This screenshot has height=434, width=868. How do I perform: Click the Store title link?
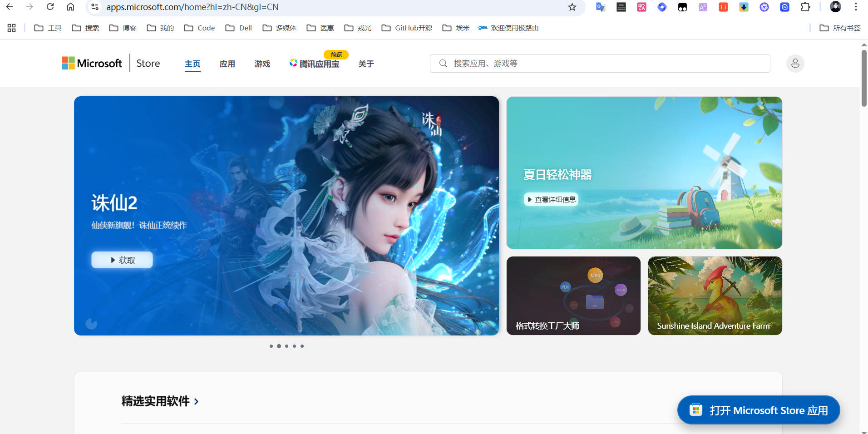[148, 63]
